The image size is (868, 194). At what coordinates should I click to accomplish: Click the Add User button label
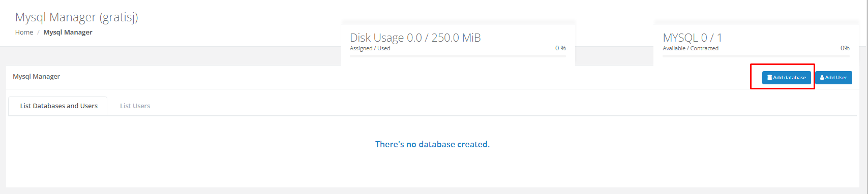[836, 78]
